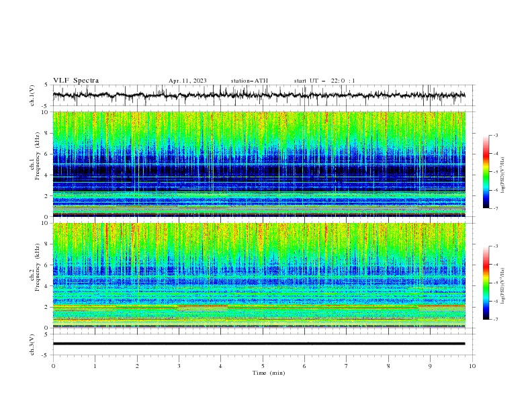Click the ch.3 flat voltage trace
532x411 pixels.
[259, 344]
